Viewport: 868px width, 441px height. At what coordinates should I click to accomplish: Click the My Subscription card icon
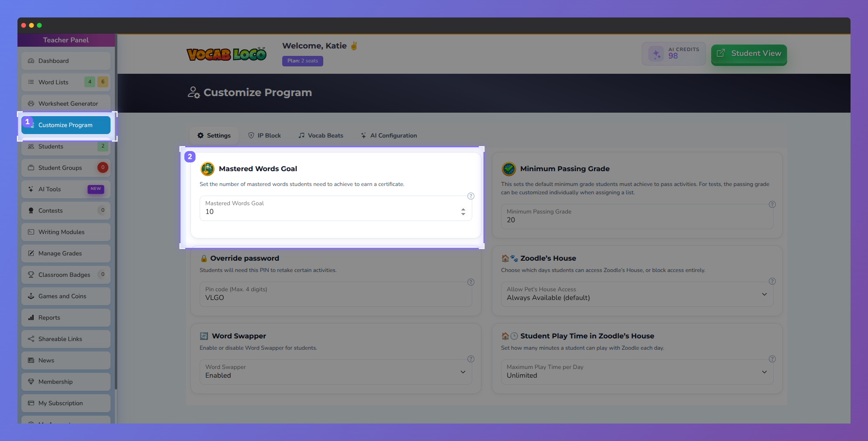pos(31,403)
